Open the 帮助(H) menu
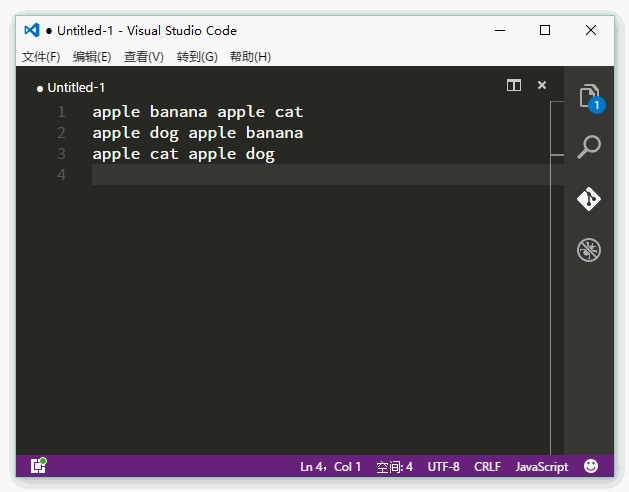 coord(250,57)
